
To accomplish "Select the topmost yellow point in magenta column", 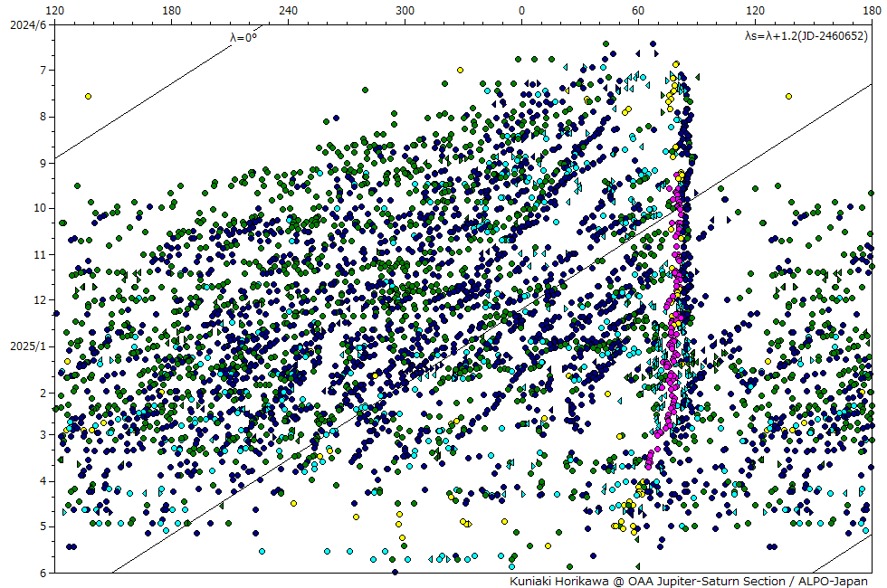I will click(x=676, y=64).
